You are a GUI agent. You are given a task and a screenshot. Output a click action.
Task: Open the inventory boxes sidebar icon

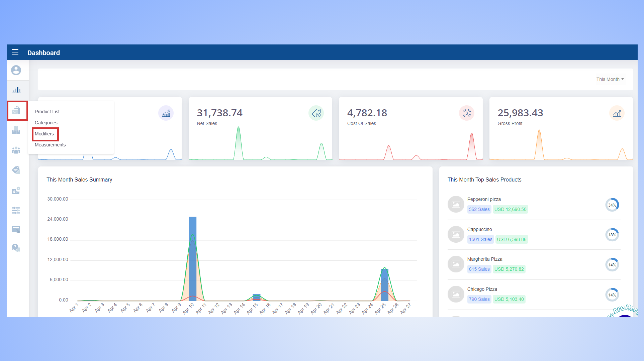[16, 130]
